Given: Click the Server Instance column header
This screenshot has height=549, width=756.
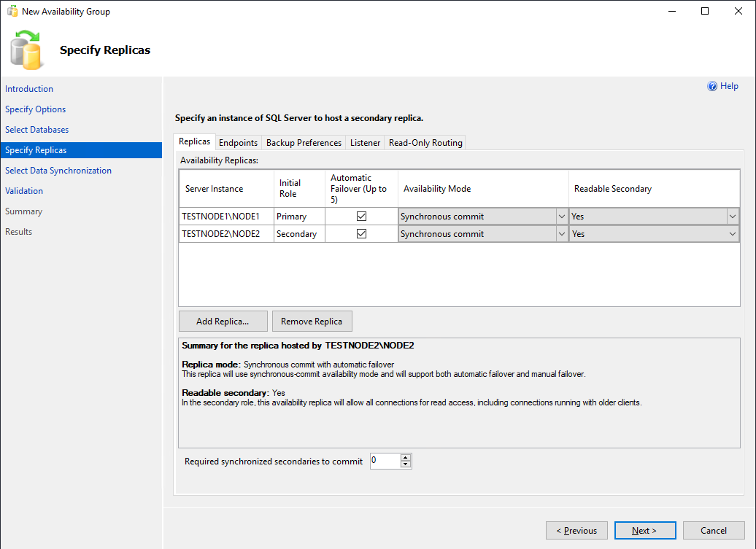Looking at the screenshot, I should [x=227, y=189].
